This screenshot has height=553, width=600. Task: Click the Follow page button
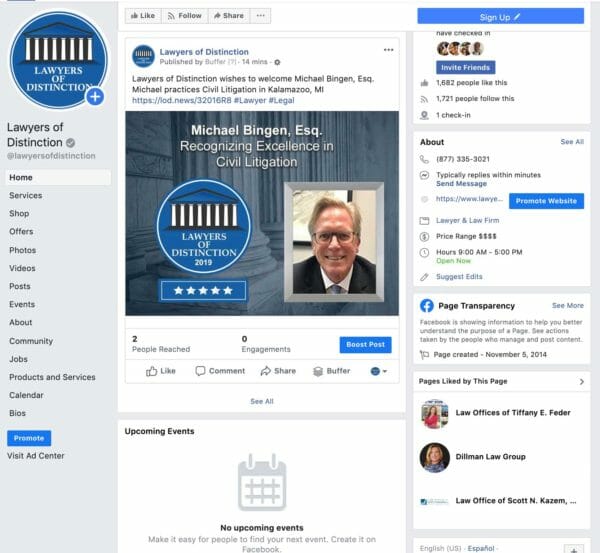click(x=184, y=16)
